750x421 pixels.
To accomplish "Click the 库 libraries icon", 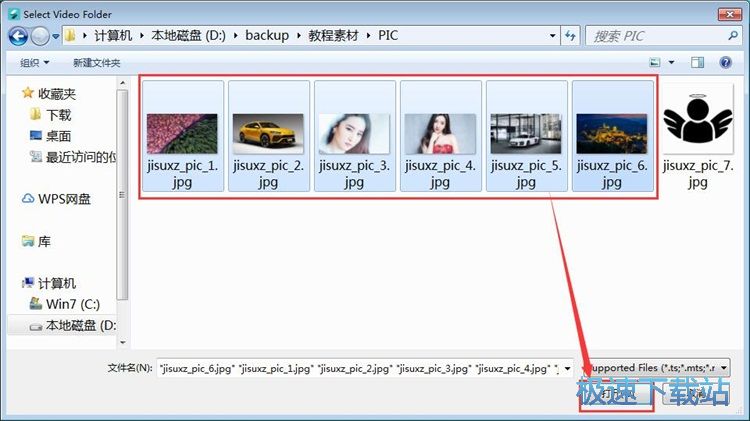I will coord(28,241).
